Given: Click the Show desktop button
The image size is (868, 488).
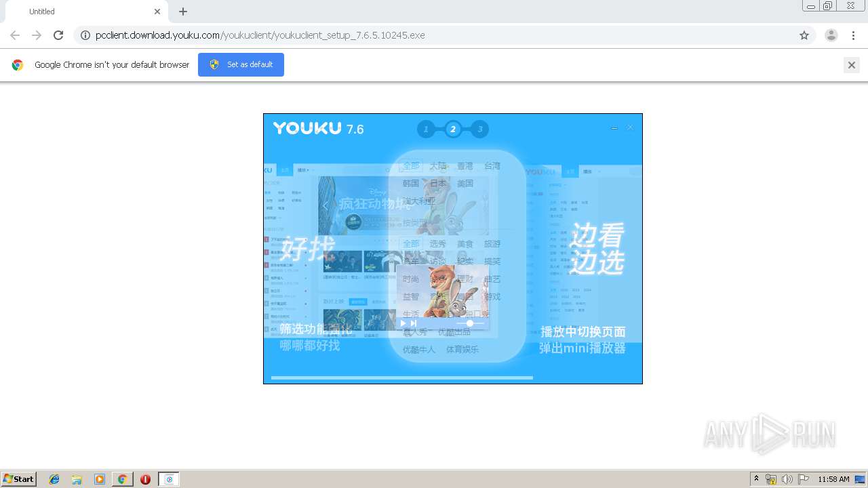Looking at the screenshot, I should [x=861, y=479].
